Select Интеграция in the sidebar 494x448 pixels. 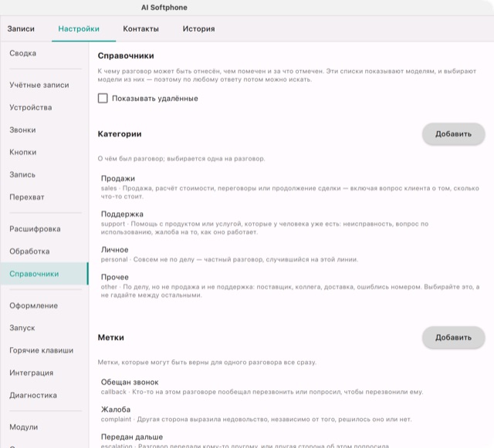44,372
